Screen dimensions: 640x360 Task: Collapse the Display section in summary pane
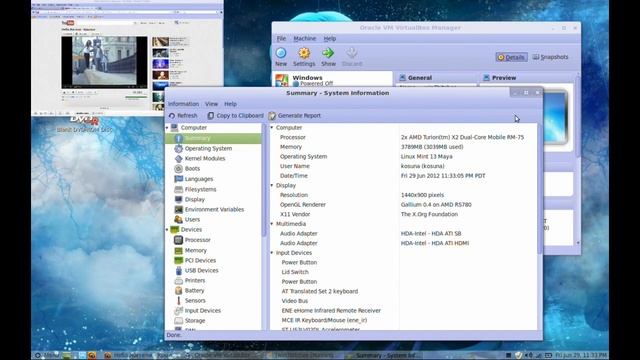(272, 186)
